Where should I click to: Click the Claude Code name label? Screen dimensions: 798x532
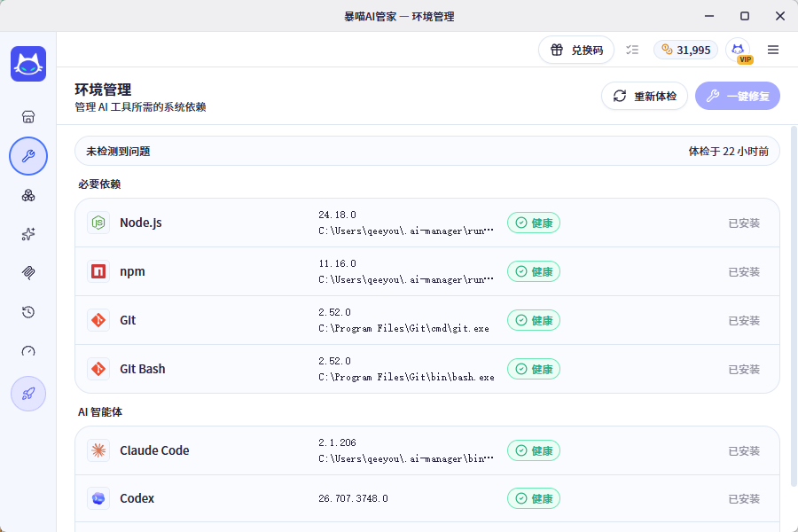[154, 450]
